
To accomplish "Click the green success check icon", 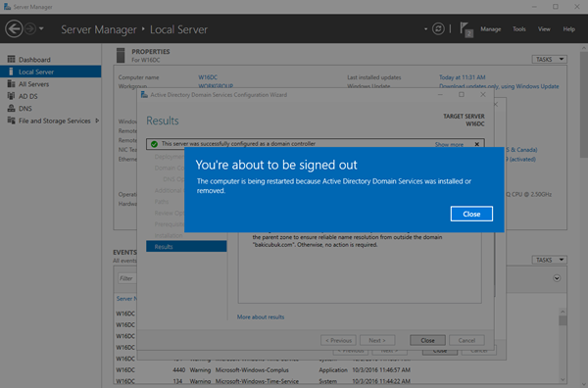I will [x=154, y=144].
